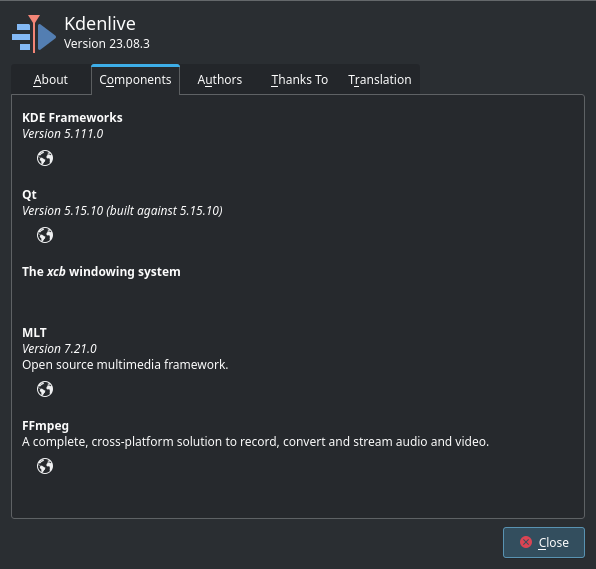Screen dimensions: 596x569
Task: Click the xcb windowing system heading
Action: (101, 272)
